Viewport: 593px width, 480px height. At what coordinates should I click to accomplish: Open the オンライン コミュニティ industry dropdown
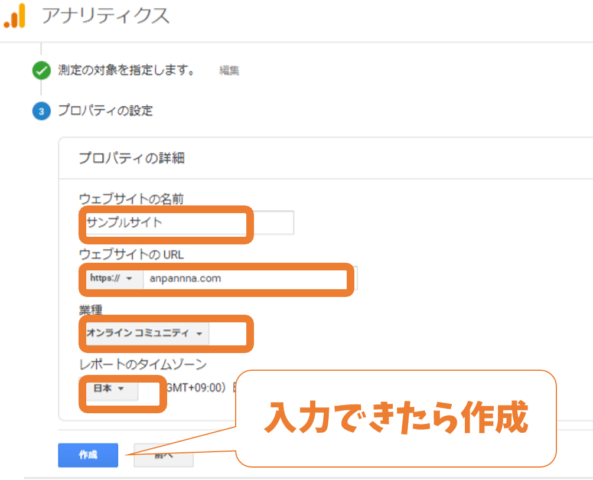coord(147,333)
